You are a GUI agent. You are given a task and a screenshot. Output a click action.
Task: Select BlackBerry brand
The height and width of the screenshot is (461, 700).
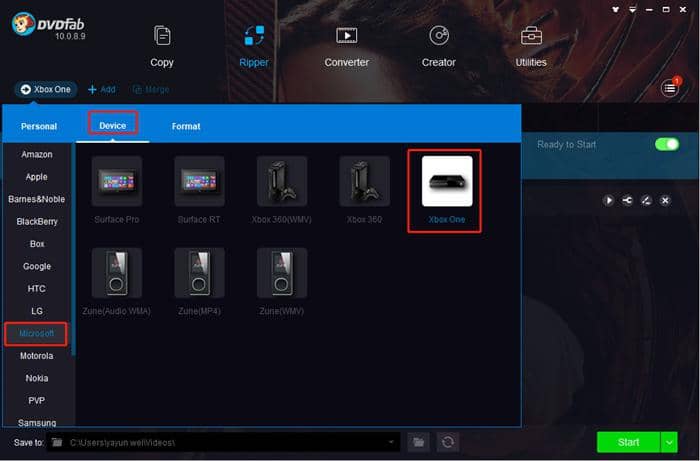click(x=37, y=221)
